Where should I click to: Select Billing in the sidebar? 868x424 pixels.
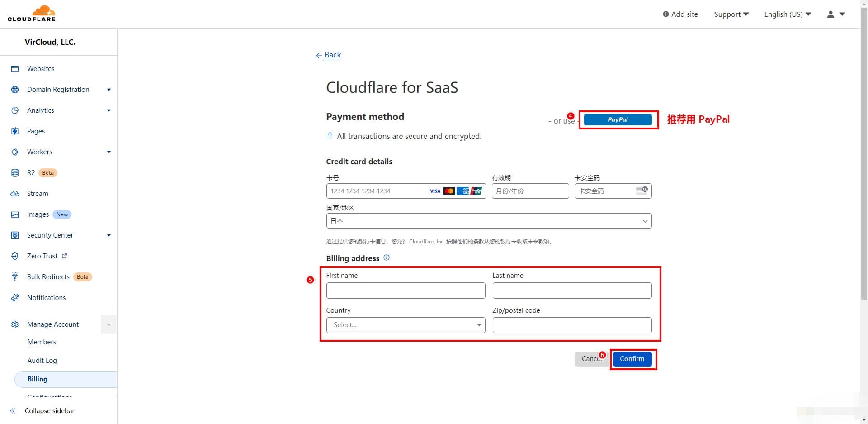pyautogui.click(x=38, y=379)
